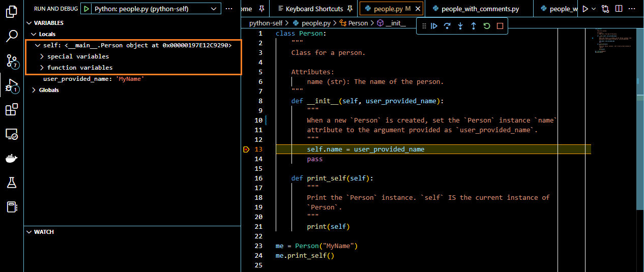644x272 pixels.
Task: Open Run and Debug more actions menu
Action: point(229,9)
